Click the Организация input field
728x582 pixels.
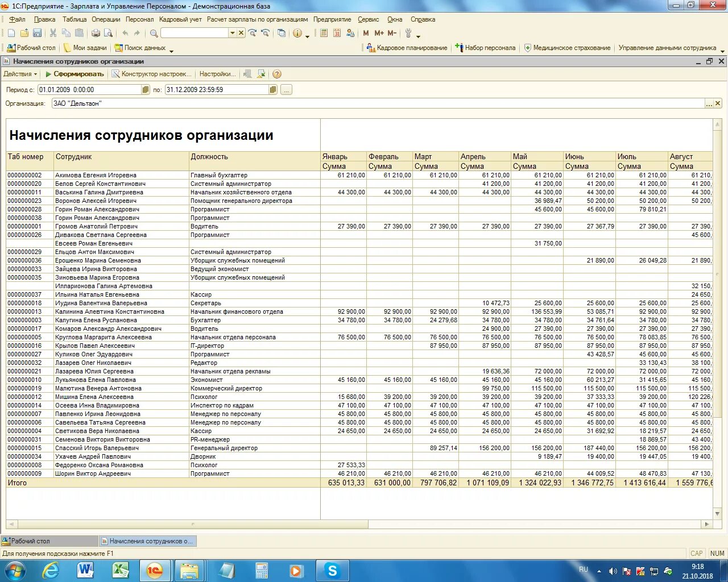pos(378,103)
